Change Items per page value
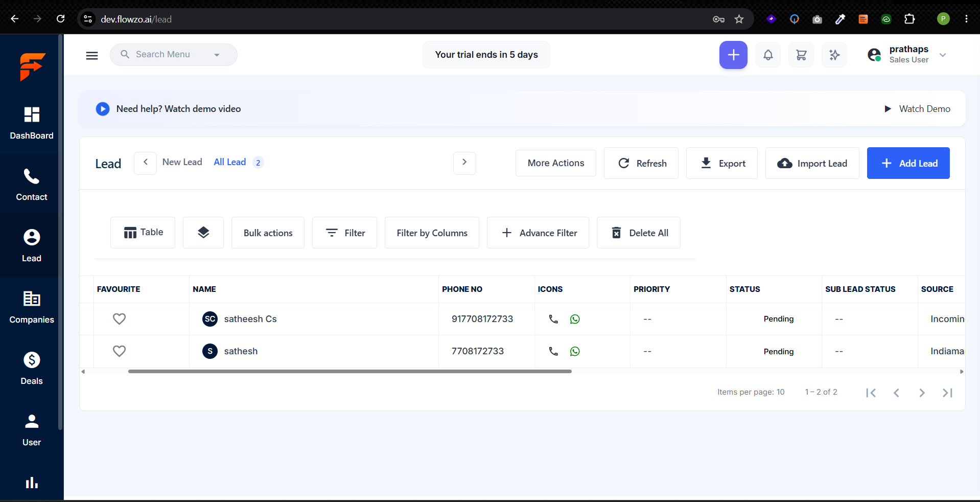This screenshot has height=502, width=980. click(x=781, y=392)
